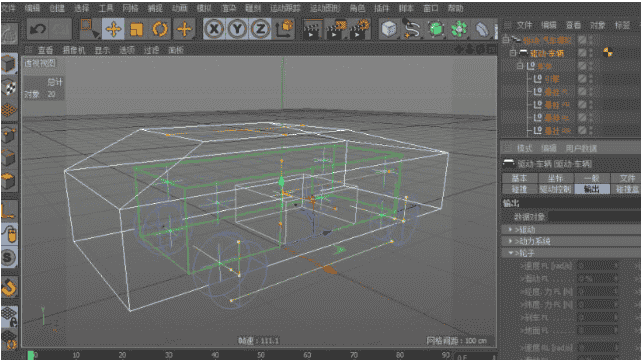The image size is (642, 360).
Task: Collapse the root object in the tree
Action: [506, 40]
